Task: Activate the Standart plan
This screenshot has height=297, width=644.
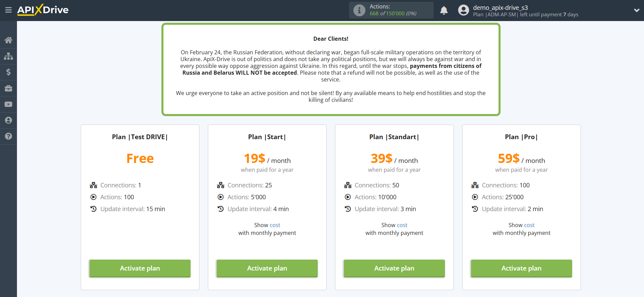Action: coord(394,268)
